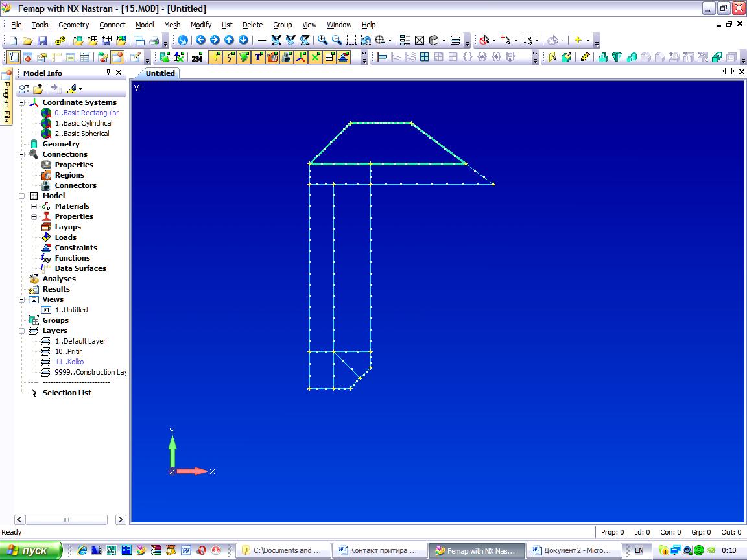This screenshot has height=560, width=747.
Task: Click the blue down arrow rotate icon
Action: (243, 40)
